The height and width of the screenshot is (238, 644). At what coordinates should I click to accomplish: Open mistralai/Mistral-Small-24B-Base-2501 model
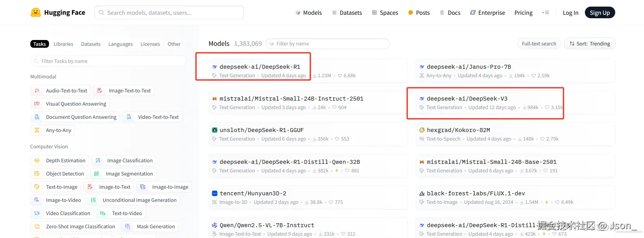click(x=515, y=166)
